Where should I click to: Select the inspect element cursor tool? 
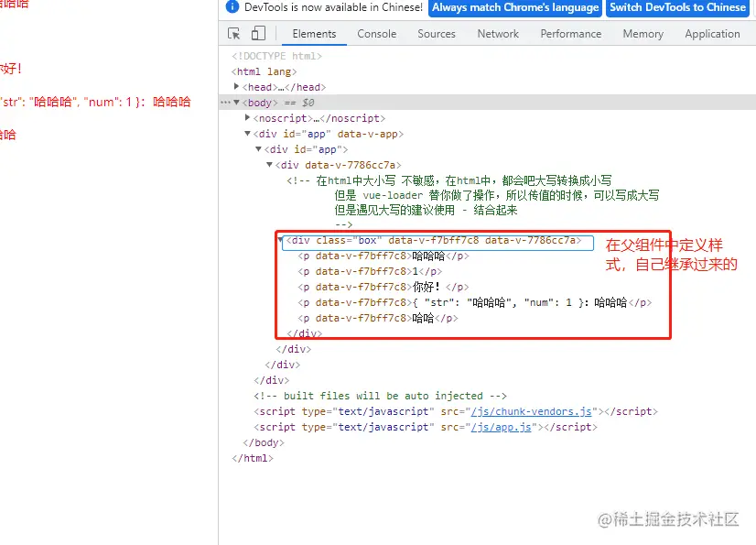(x=234, y=33)
